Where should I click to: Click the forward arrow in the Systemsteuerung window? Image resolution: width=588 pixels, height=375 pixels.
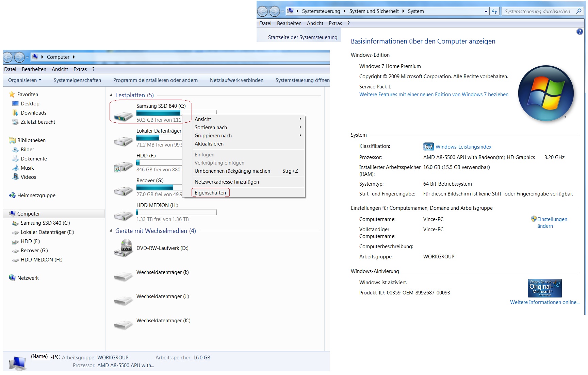pos(274,12)
